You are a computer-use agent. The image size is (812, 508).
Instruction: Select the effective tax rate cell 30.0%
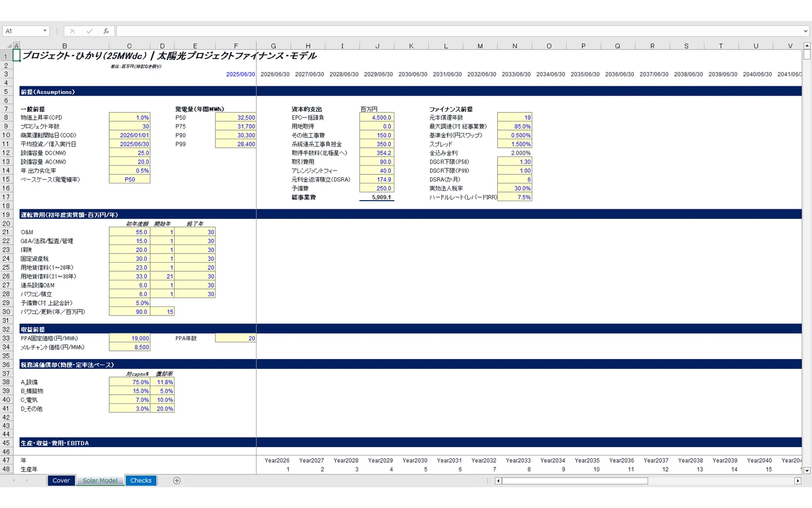515,188
